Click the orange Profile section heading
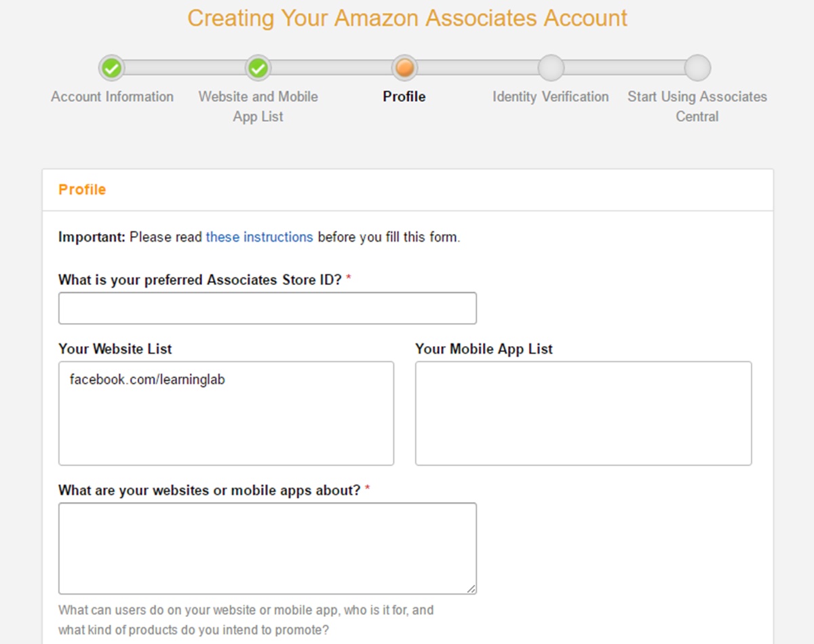This screenshot has height=644, width=814. (82, 189)
